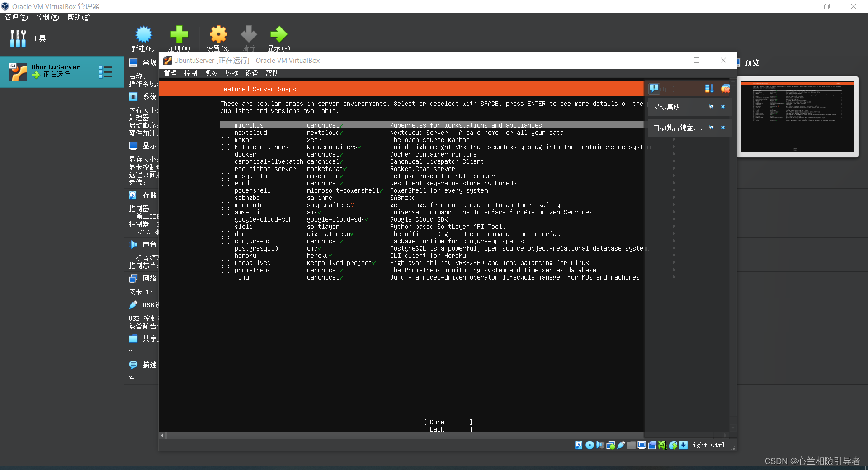The width and height of the screenshot is (868, 470).
Task: Click the video recording icon on VM status bar
Action: point(652,445)
